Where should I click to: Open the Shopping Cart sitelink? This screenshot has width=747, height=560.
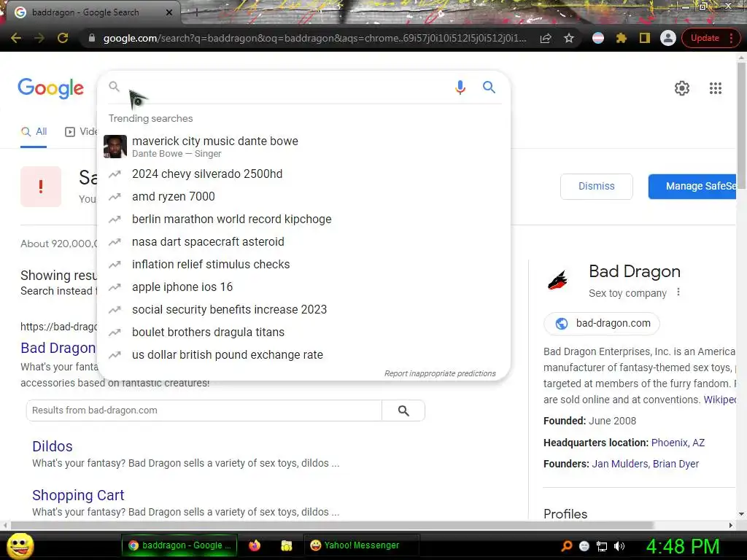[78, 495]
